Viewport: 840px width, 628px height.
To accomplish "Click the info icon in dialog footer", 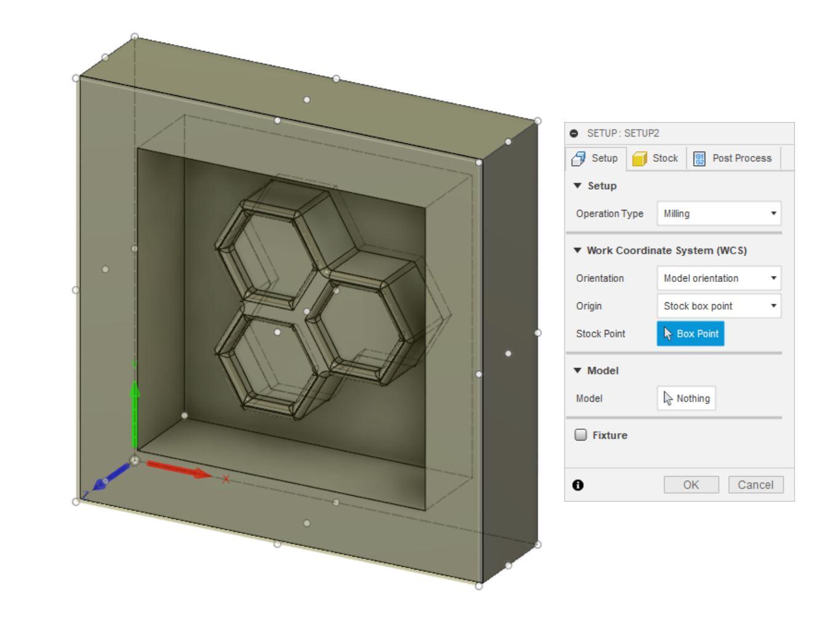I will pos(578,485).
